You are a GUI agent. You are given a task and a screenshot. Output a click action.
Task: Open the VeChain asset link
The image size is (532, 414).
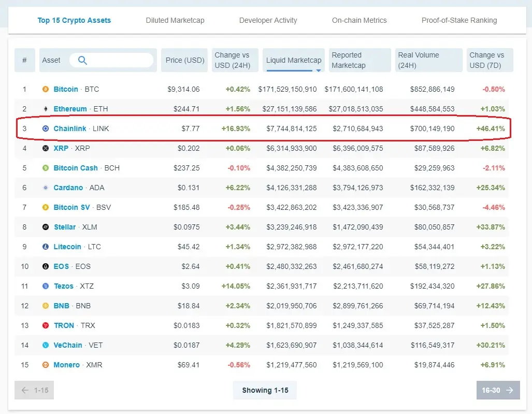(x=68, y=345)
